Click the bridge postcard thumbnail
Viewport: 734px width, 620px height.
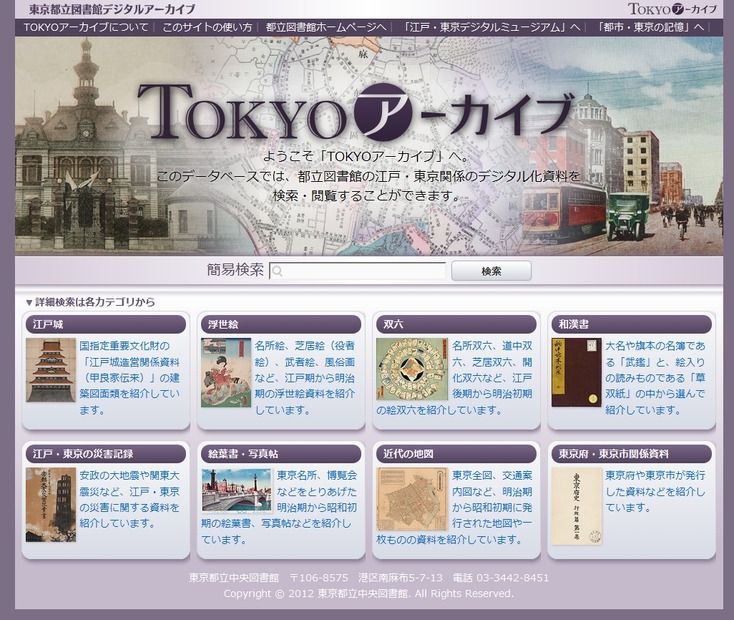236,490
